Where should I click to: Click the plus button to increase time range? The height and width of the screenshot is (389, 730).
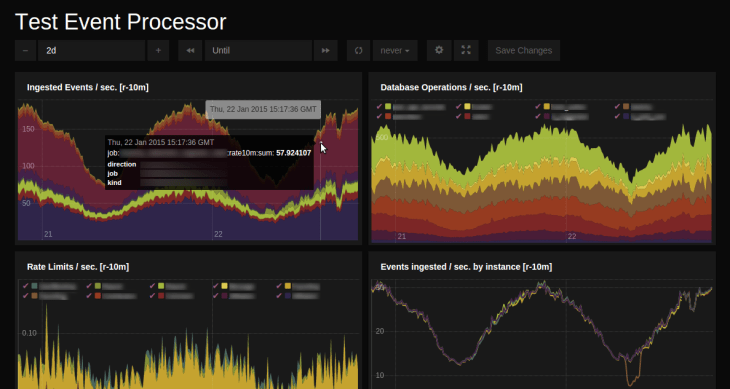coord(158,50)
